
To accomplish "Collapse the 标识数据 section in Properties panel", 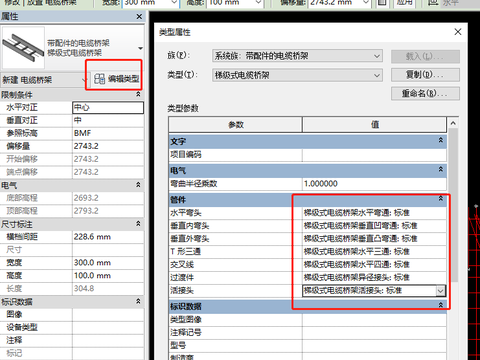I will tap(138, 302).
